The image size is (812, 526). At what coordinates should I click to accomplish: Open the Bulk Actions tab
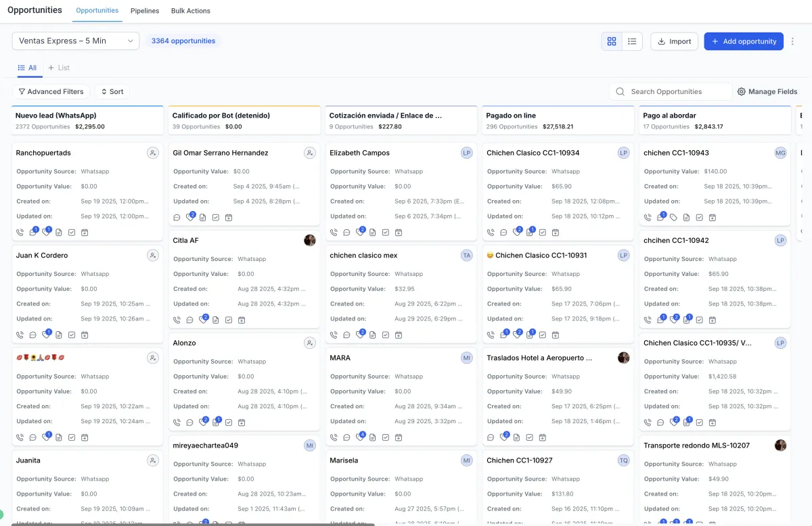[191, 11]
